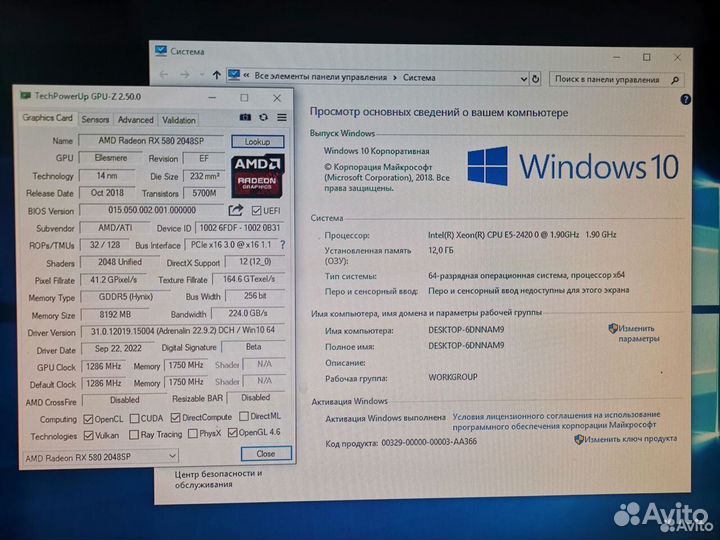
Task: Expand the address bar history dropdown
Action: click(x=523, y=79)
